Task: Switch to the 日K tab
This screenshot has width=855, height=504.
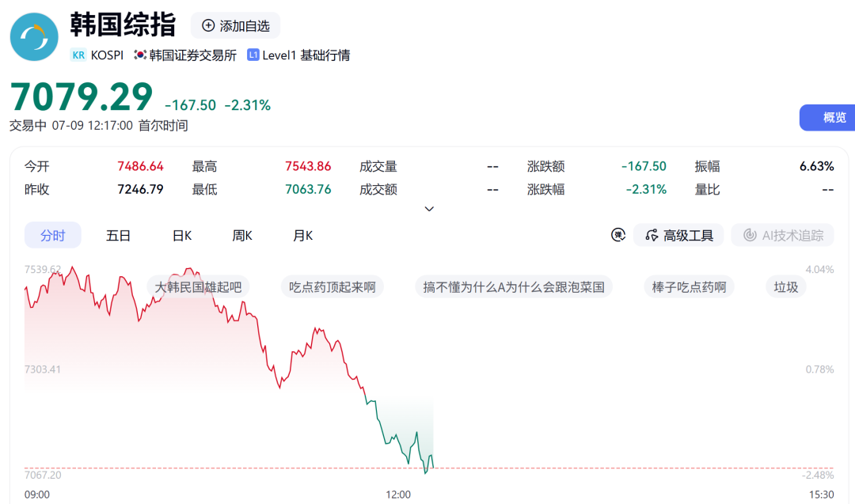Action: 181,235
